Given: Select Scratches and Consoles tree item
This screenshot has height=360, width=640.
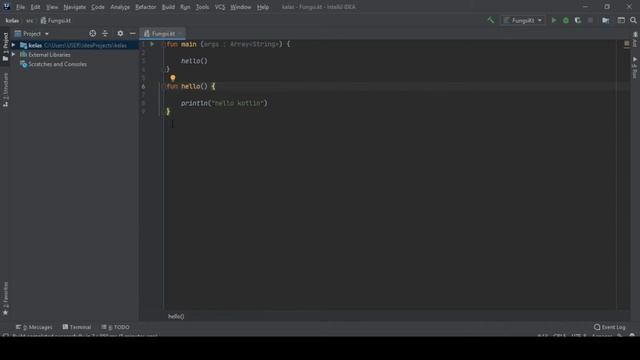Looking at the screenshot, I should (57, 64).
